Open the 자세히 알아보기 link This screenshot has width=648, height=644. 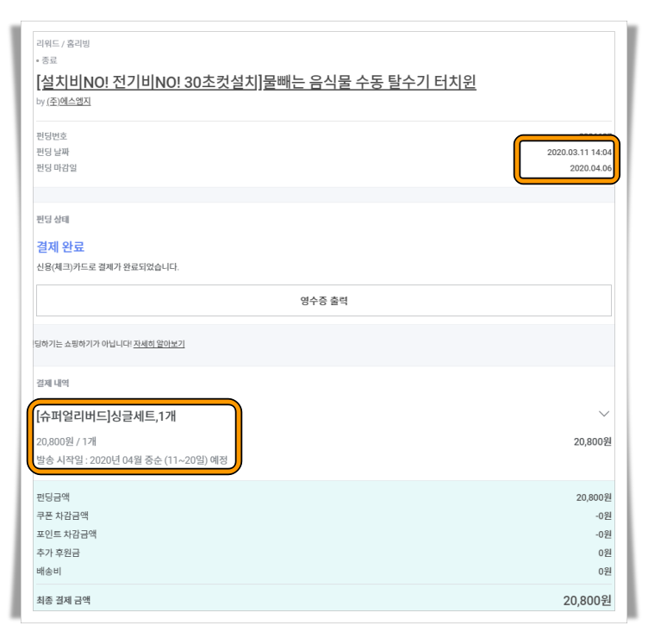coord(159,344)
